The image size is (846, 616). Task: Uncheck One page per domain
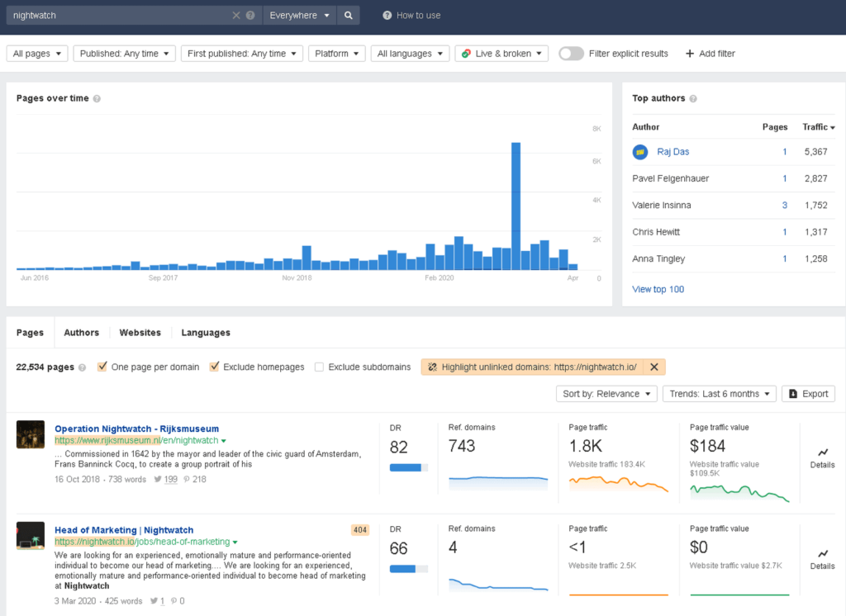(x=102, y=367)
